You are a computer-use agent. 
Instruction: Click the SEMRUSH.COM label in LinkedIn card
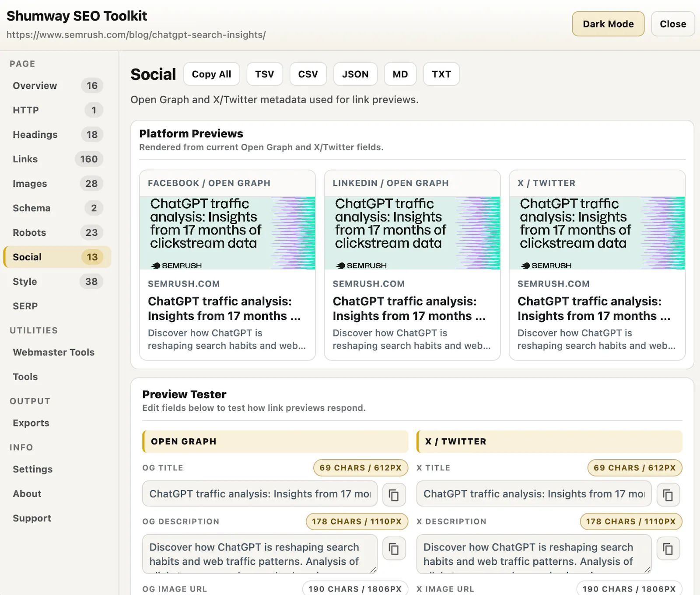tap(369, 284)
